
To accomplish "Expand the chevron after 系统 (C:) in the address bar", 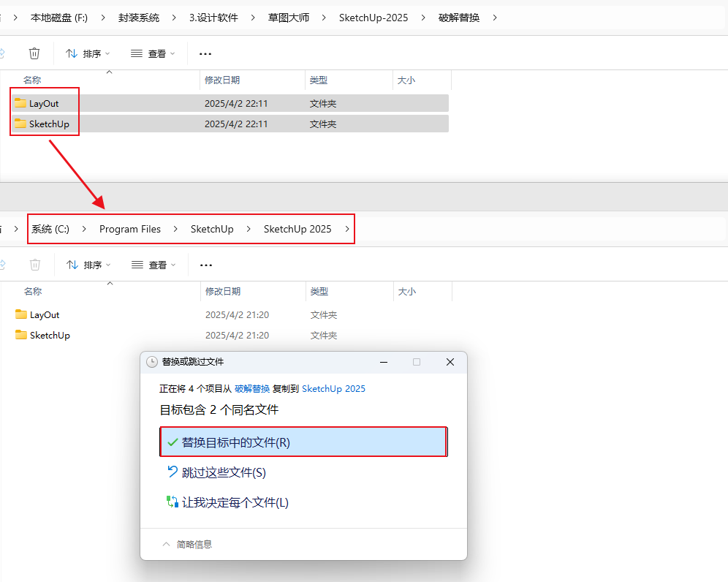I will 84,229.
